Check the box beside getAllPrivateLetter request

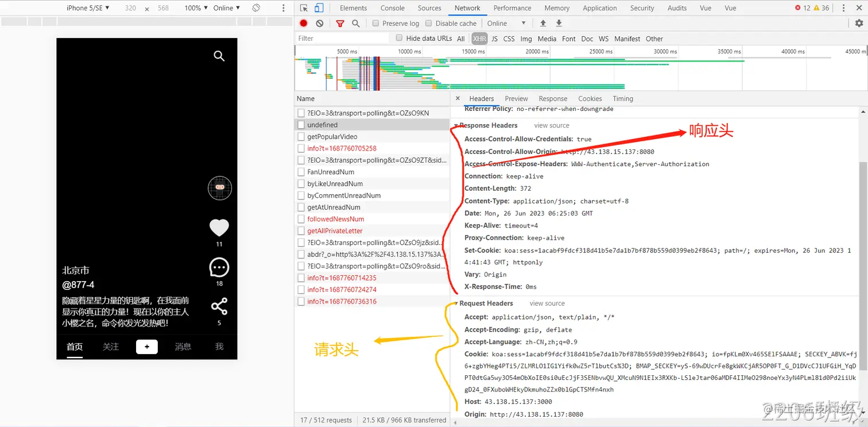[301, 231]
